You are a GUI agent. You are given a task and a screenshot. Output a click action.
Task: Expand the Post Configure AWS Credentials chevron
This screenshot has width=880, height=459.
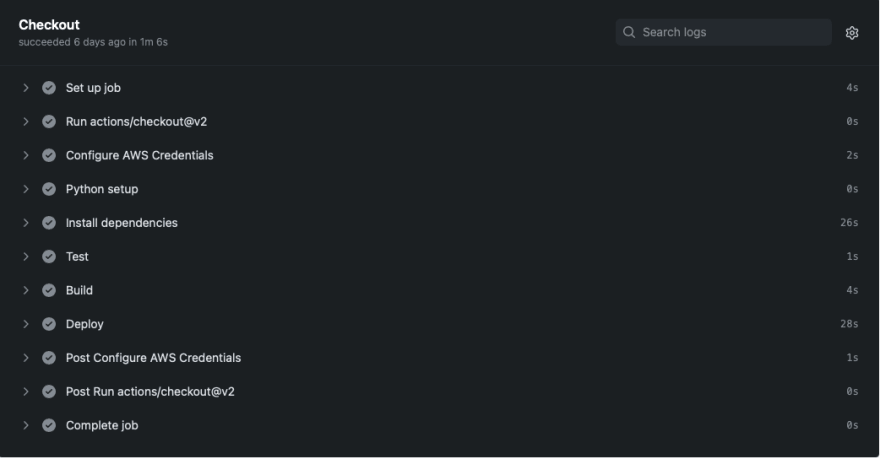click(x=26, y=357)
